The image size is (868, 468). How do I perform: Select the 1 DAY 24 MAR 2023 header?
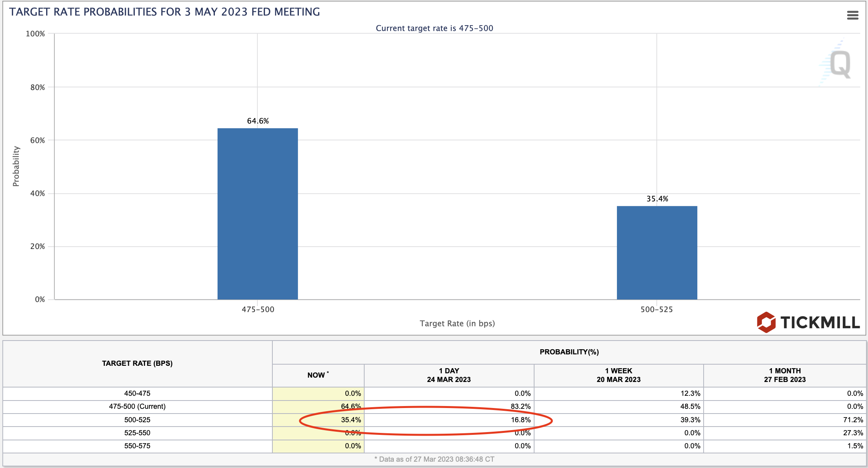coord(449,375)
